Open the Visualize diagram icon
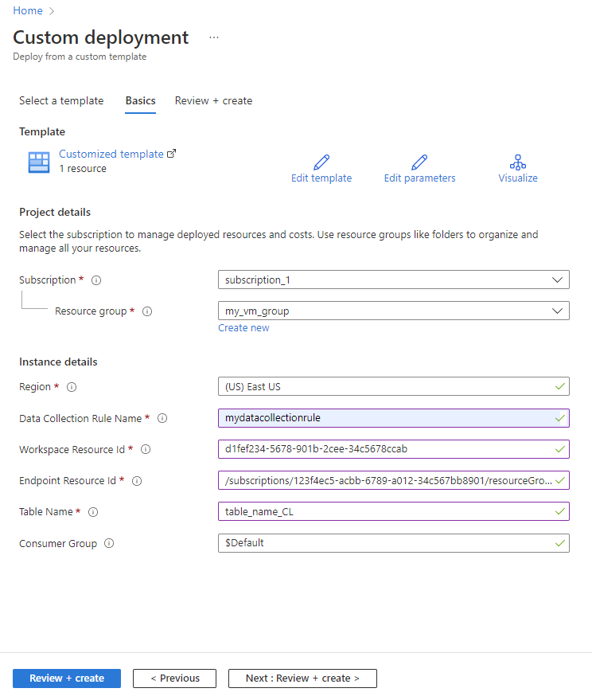This screenshot has width=592, height=700. coord(517,162)
